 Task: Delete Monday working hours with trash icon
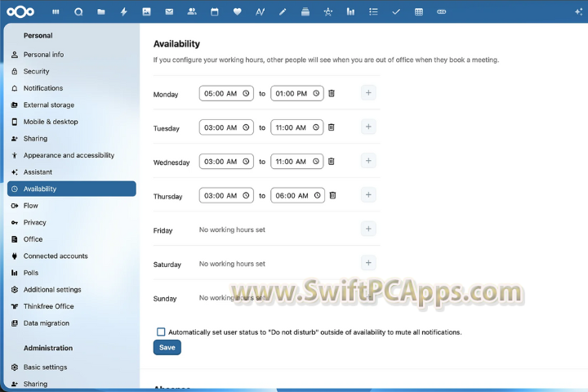click(x=332, y=93)
